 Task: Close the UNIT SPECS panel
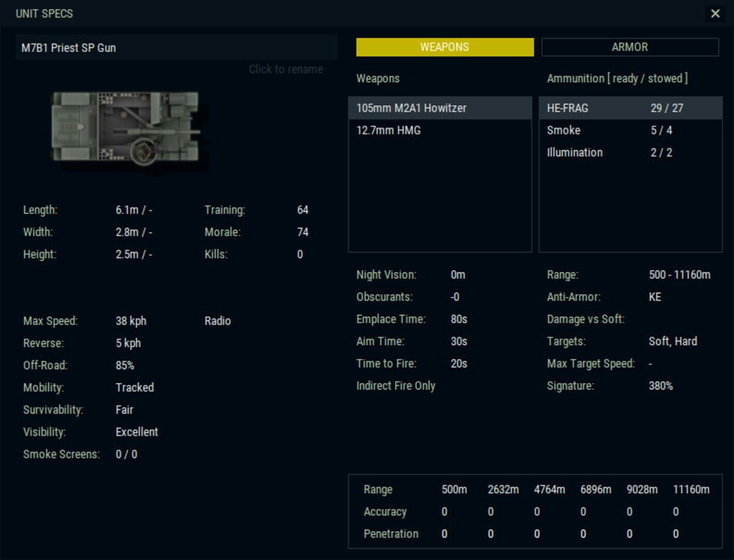716,14
